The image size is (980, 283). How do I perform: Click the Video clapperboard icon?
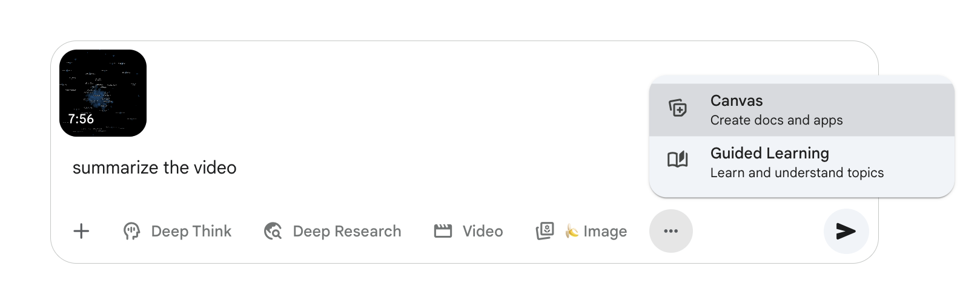pos(443,231)
